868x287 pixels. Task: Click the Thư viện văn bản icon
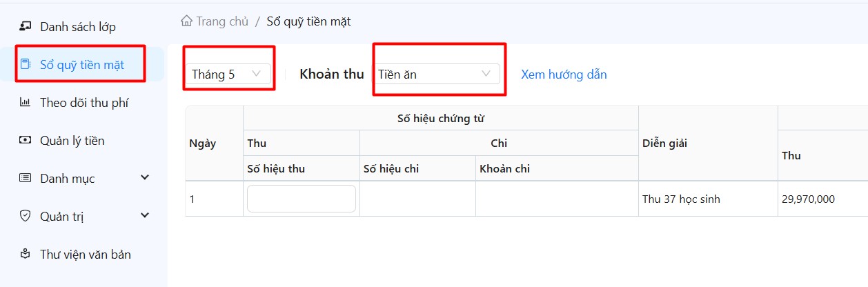pyautogui.click(x=26, y=254)
